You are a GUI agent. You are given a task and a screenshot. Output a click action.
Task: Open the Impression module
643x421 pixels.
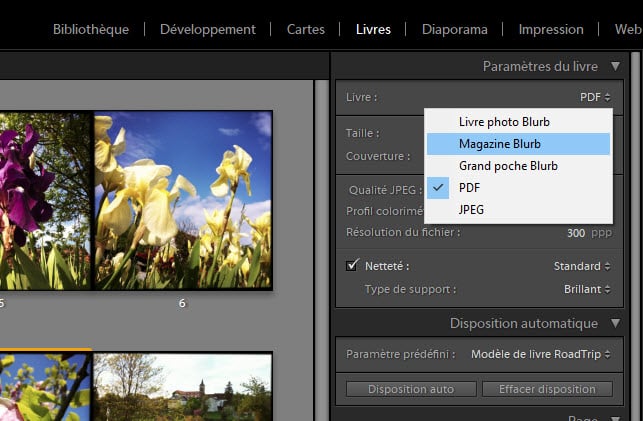coord(551,30)
